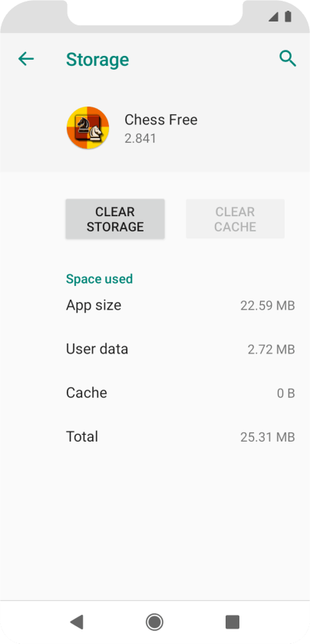Select the User data row
The width and height of the screenshot is (310, 644).
[x=180, y=349]
